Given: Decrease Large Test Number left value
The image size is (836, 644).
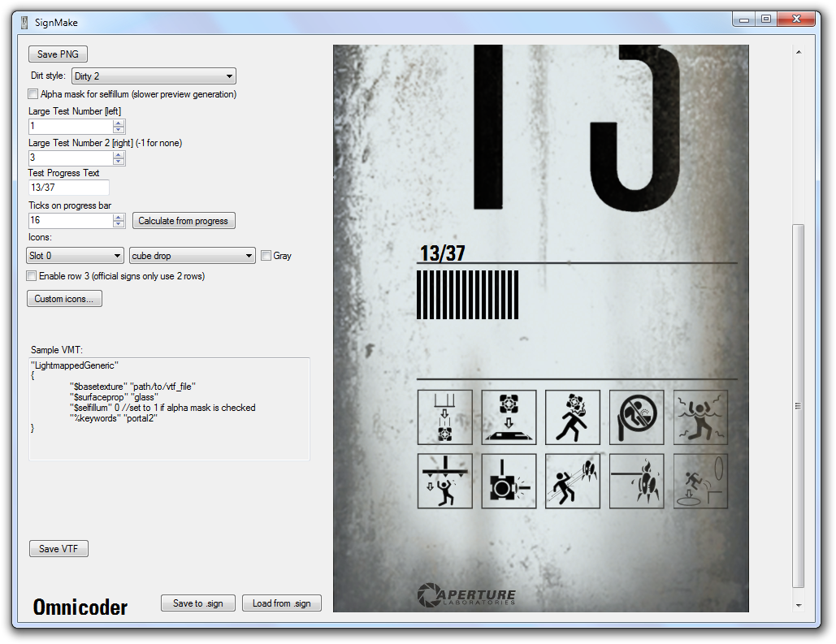Looking at the screenshot, I should 119,130.
